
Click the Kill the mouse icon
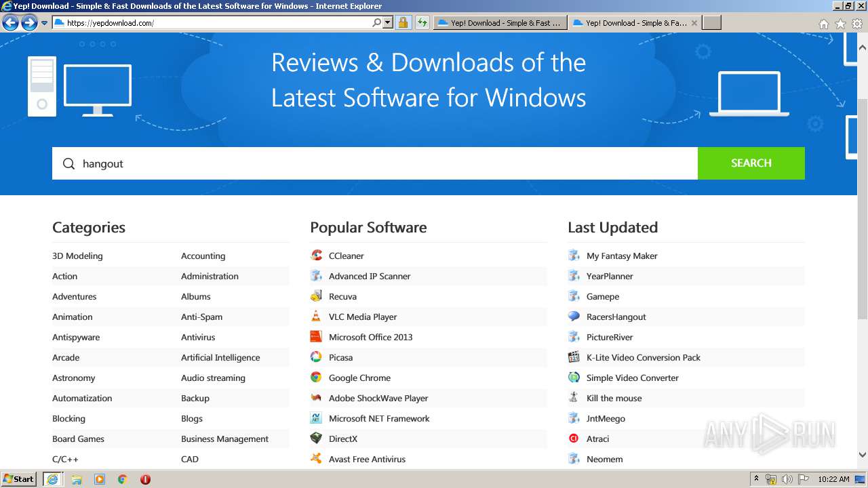pos(574,398)
